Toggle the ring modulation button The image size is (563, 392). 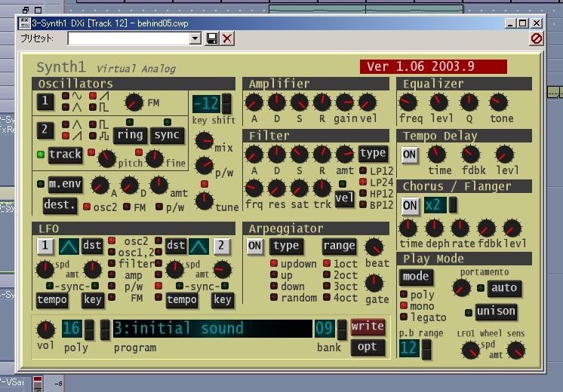[130, 135]
